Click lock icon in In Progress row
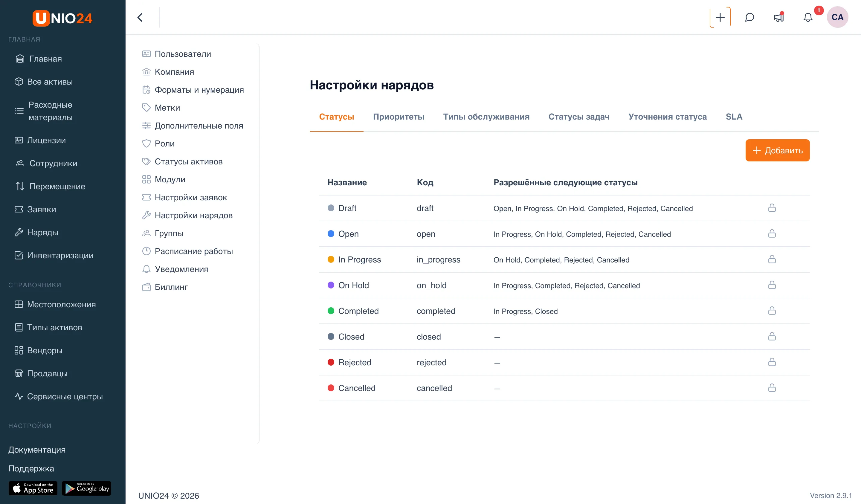Screen dimensions: 861x504 pos(772,259)
